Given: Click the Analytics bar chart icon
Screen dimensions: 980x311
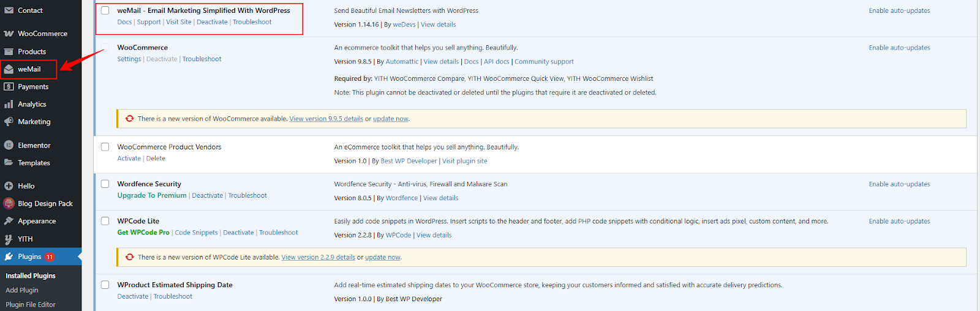Looking at the screenshot, I should pos(9,105).
